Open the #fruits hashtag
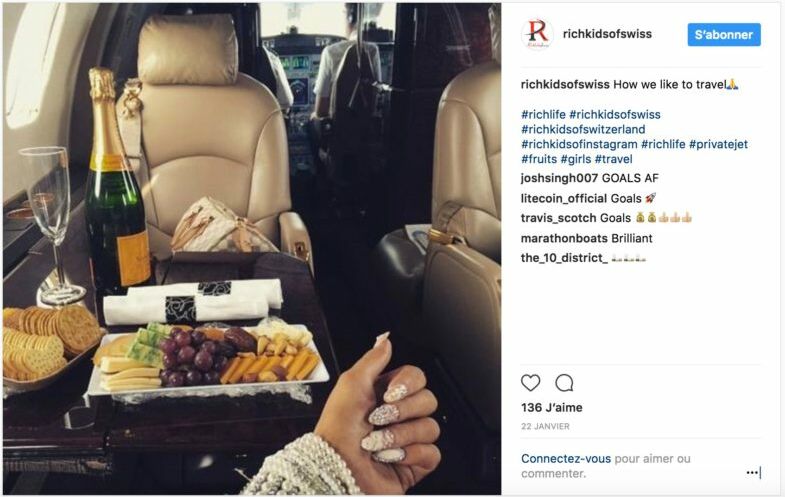The height and width of the screenshot is (497, 785). coord(539,159)
